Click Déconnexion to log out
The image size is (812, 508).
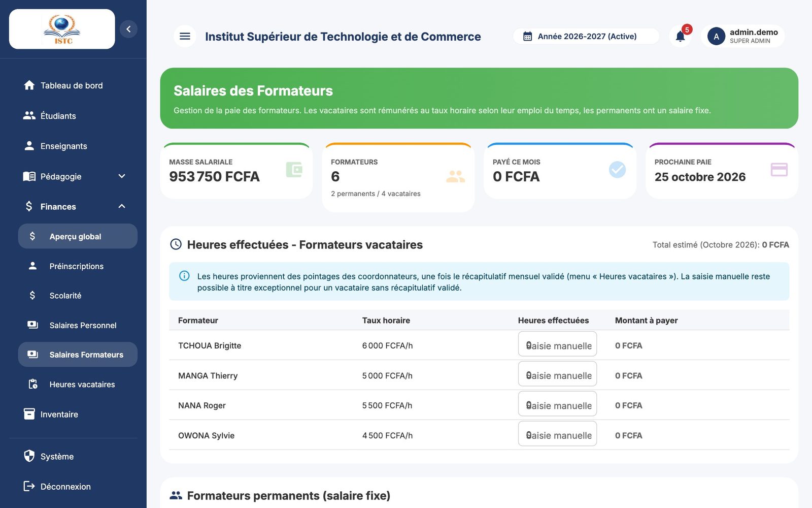(73, 486)
